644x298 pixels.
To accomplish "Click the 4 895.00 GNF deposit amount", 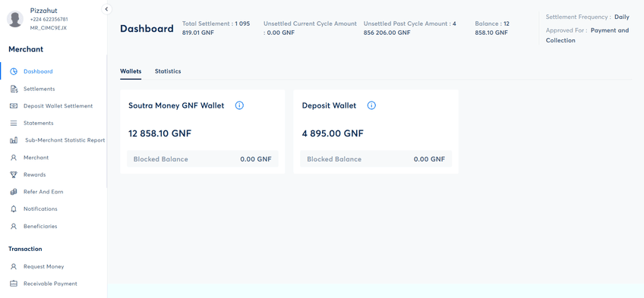I will coord(333,133).
